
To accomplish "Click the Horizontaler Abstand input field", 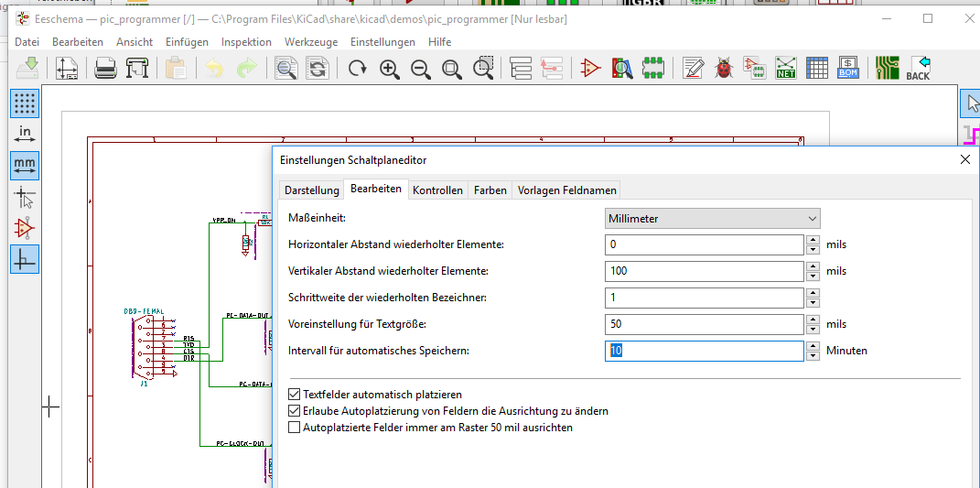I will (705, 244).
